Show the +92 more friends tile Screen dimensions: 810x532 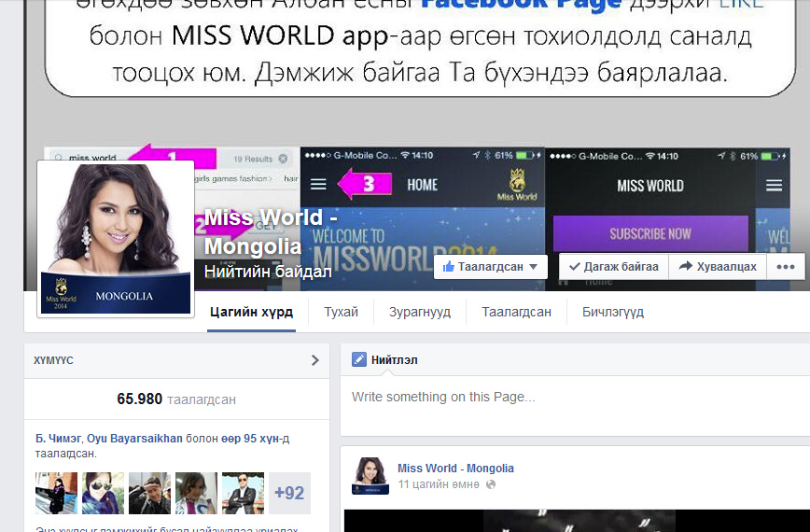(x=290, y=493)
